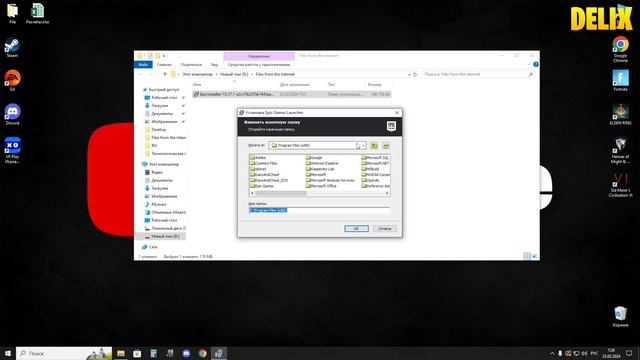
Task: Open the Share tab in Explorer ribbon
Action: coord(191,64)
